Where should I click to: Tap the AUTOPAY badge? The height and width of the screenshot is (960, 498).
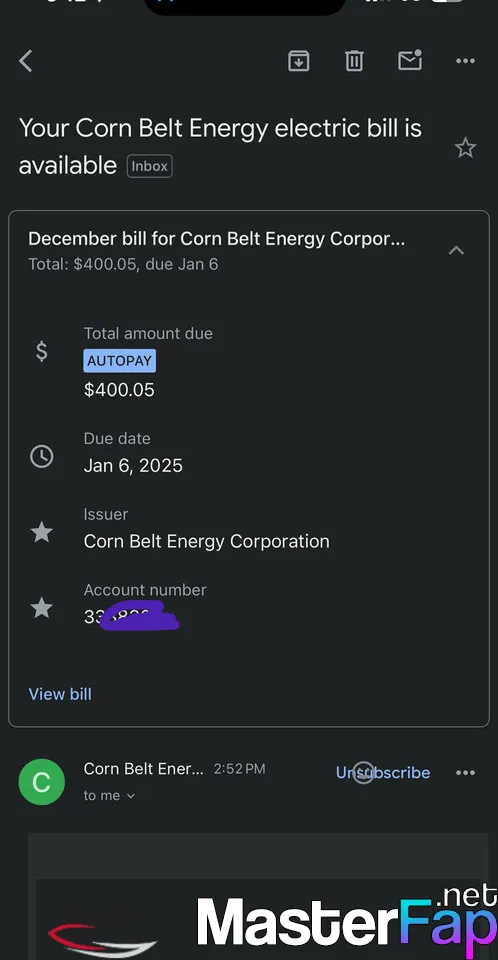pos(119,361)
